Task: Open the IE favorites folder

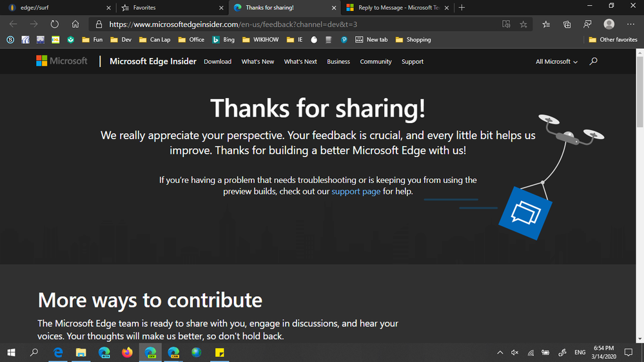Action: (295, 40)
